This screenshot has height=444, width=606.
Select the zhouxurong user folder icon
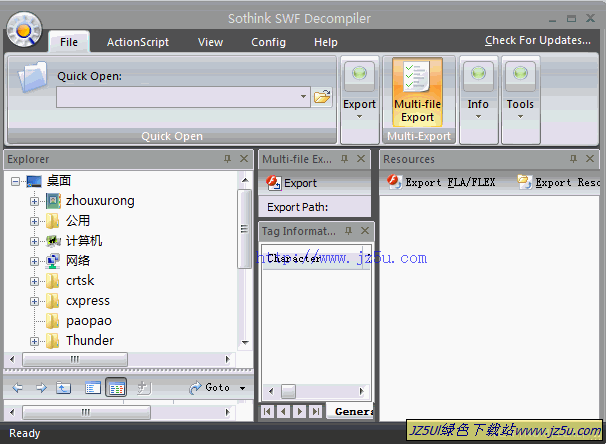click(x=53, y=201)
